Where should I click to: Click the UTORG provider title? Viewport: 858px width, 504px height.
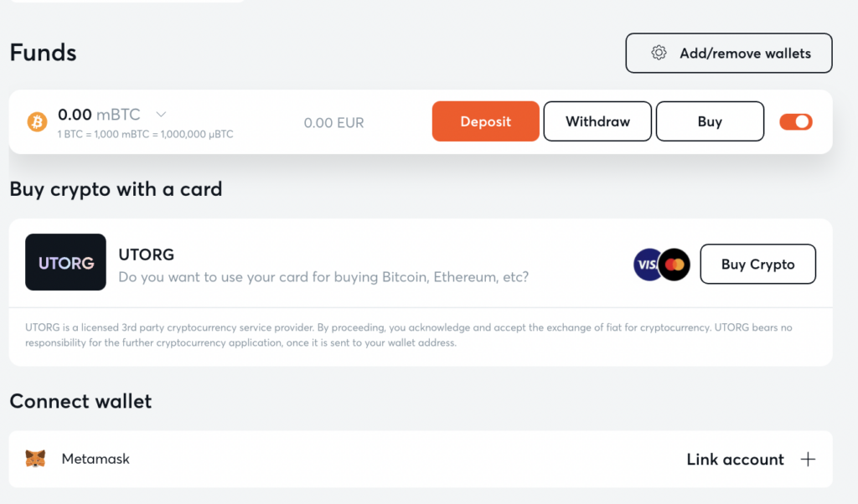click(146, 255)
